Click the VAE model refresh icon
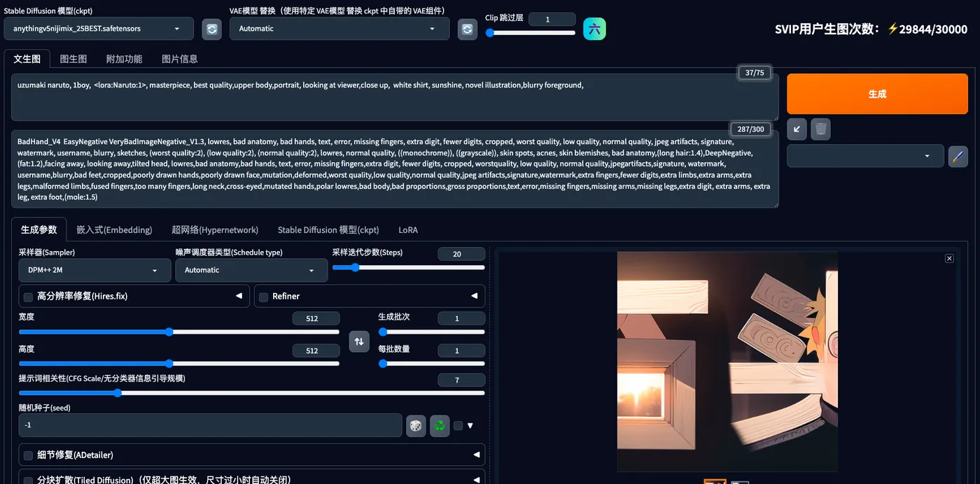The image size is (980, 484). pyautogui.click(x=468, y=29)
